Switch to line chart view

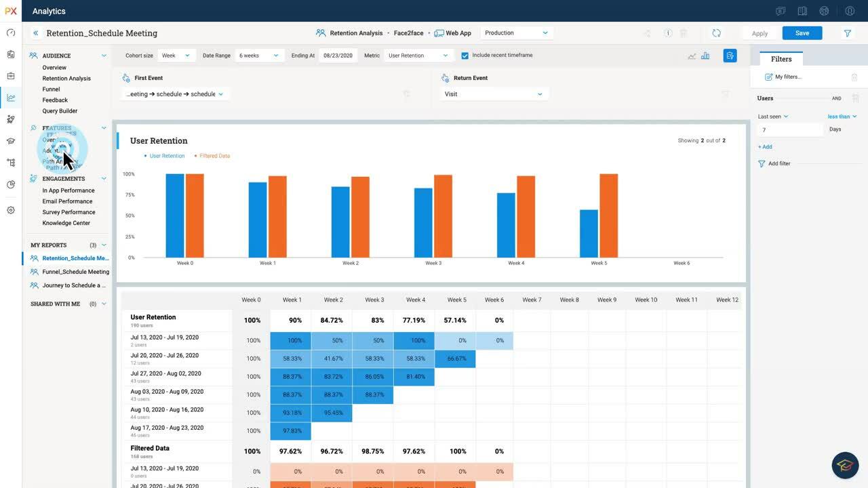[692, 56]
